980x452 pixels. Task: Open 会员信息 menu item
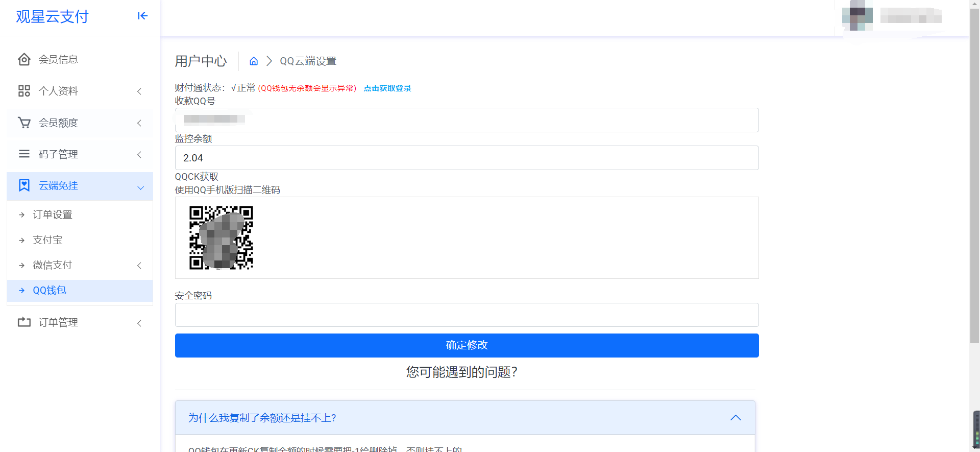pyautogui.click(x=80, y=59)
